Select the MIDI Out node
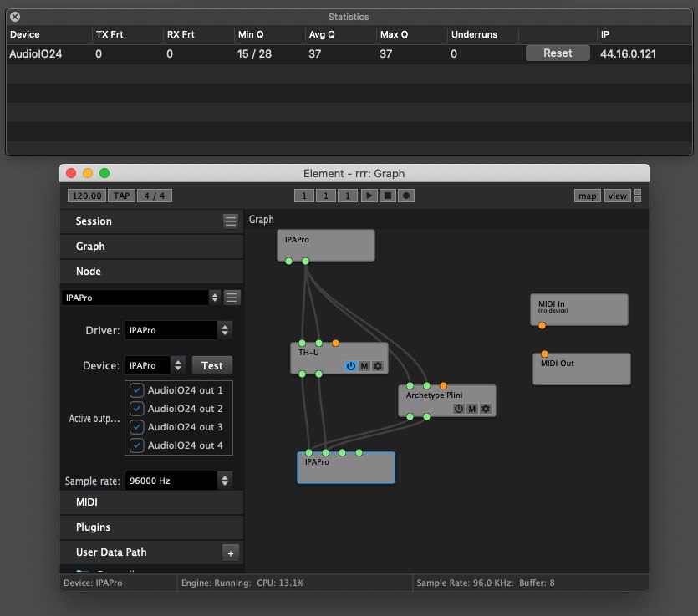Screen dimensions: 698x616 582,369
